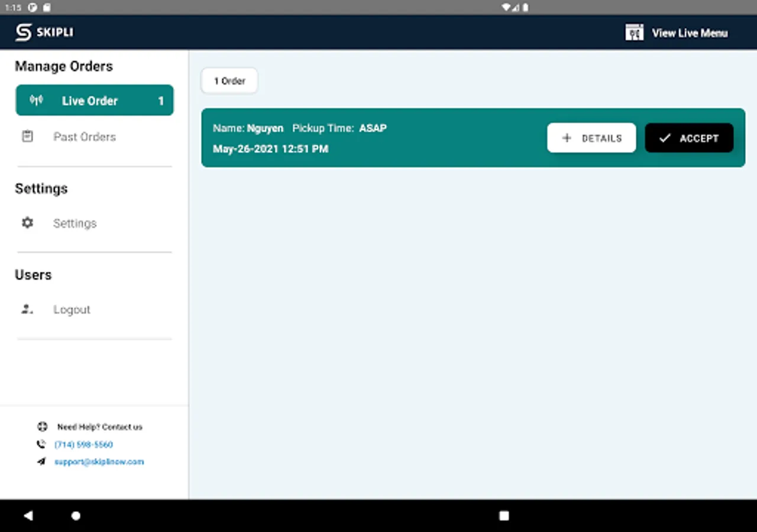Image resolution: width=757 pixels, height=532 pixels.
Task: Click the lifebuoy help icon
Action: [42, 427]
